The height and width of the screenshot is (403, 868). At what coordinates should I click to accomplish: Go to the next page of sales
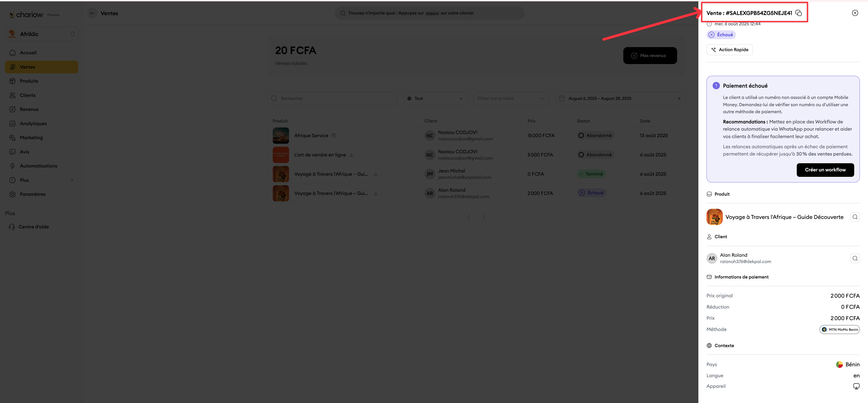[x=484, y=217]
